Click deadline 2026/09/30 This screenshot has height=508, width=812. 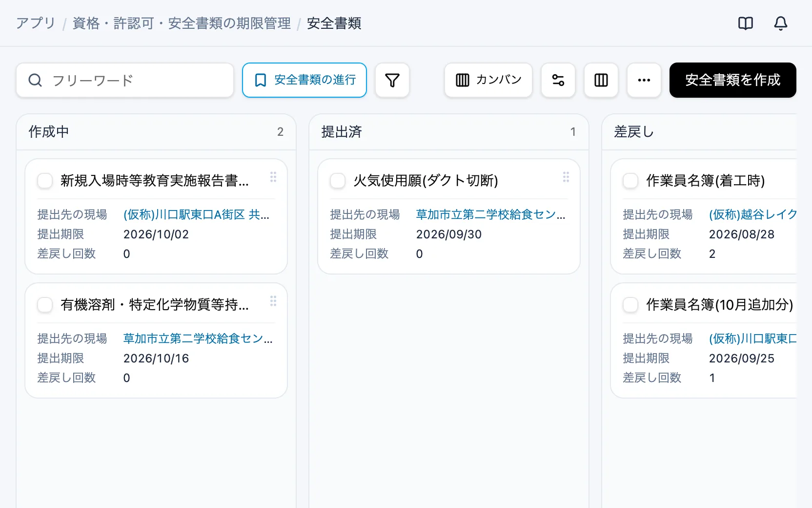[449, 234]
